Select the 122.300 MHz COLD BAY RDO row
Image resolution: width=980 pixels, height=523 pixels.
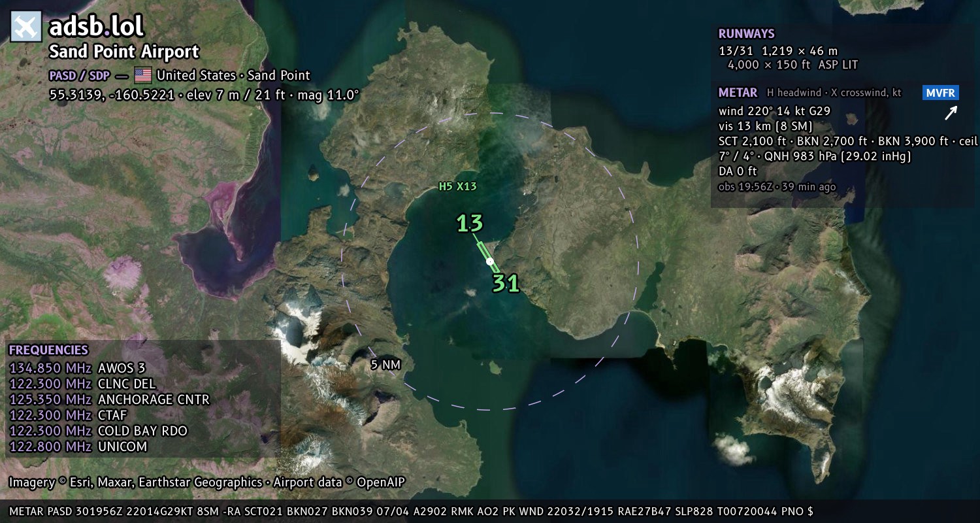point(98,431)
